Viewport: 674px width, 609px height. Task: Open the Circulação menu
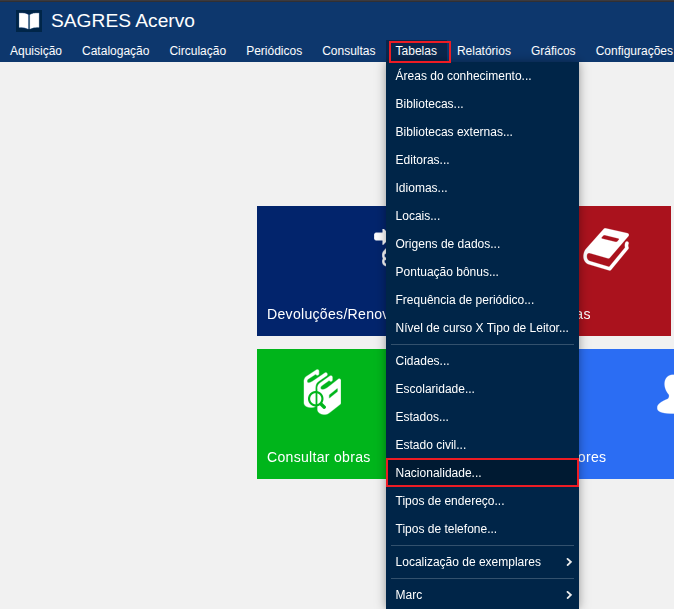point(198,51)
